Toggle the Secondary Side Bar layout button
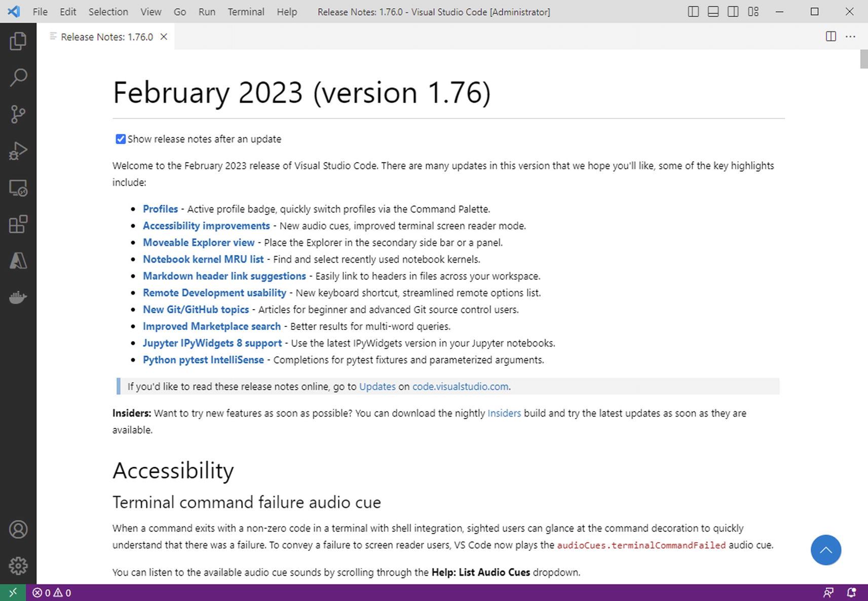The width and height of the screenshot is (868, 601). point(733,12)
